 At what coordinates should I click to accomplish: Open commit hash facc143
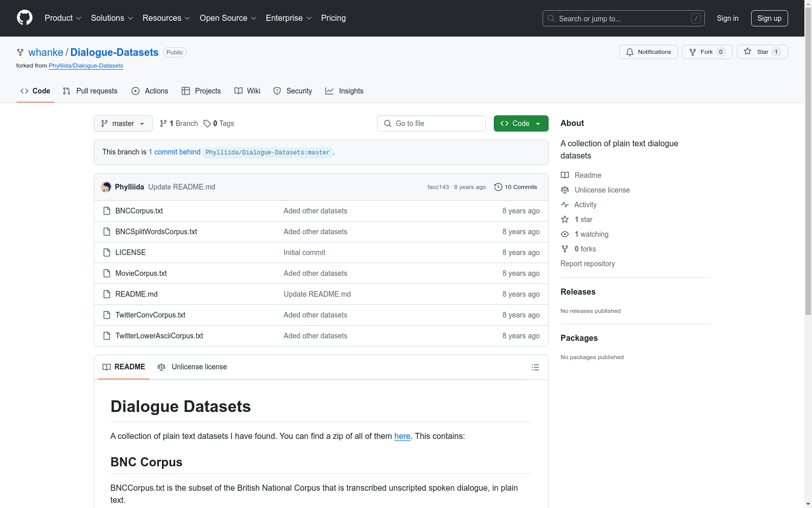click(x=438, y=187)
